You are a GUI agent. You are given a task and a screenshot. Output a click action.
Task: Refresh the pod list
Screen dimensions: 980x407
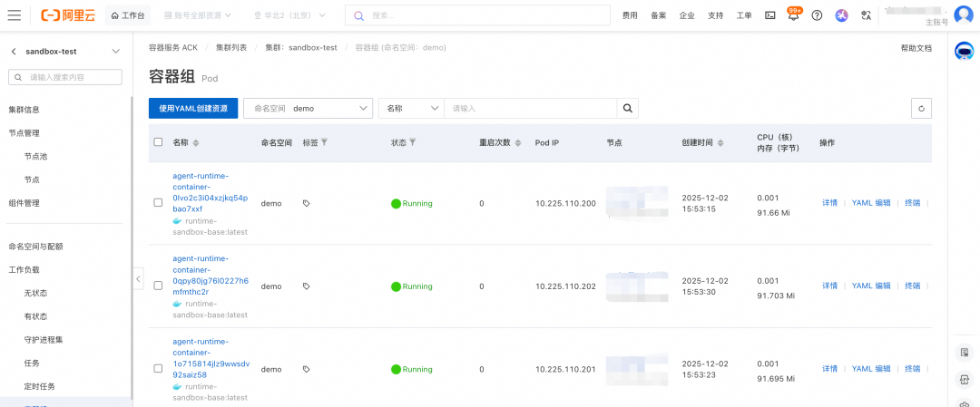pos(921,108)
